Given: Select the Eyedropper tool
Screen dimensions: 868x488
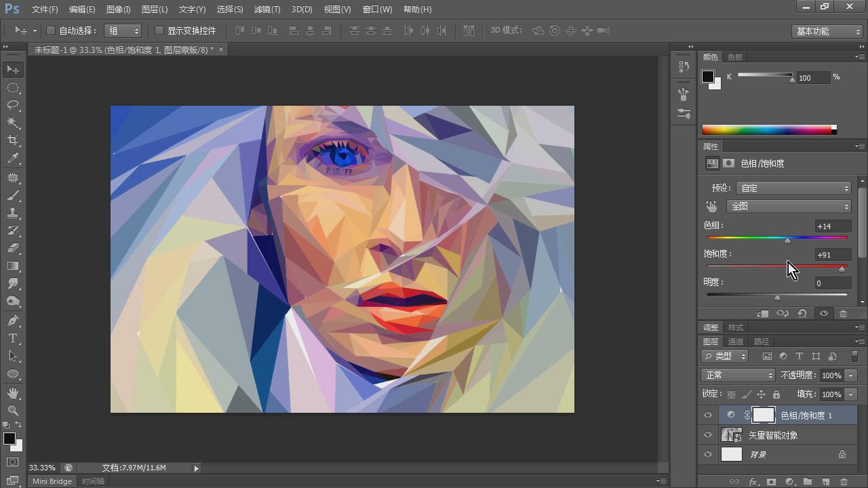Looking at the screenshot, I should click(x=13, y=159).
